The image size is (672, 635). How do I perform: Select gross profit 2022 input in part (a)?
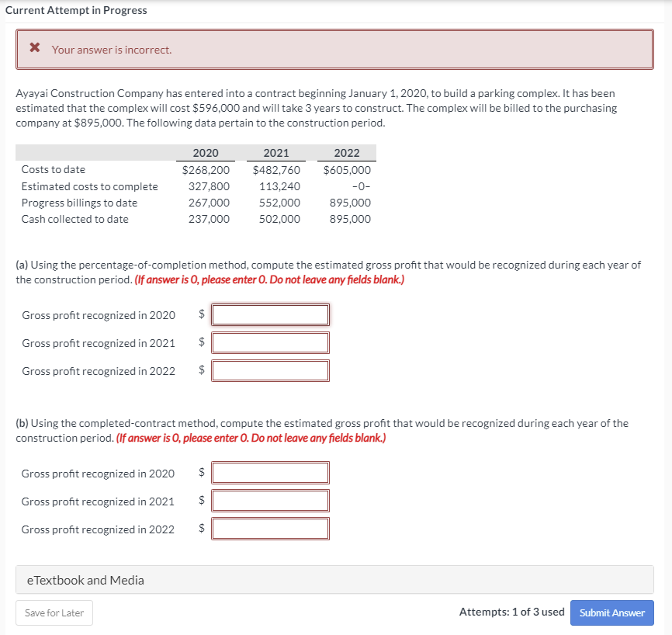[x=270, y=370]
